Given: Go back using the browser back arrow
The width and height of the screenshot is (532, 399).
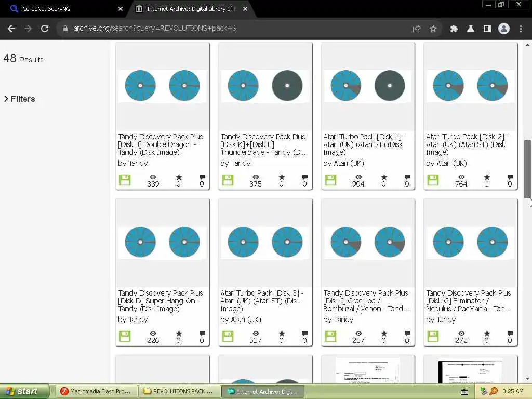Looking at the screenshot, I should [11, 29].
